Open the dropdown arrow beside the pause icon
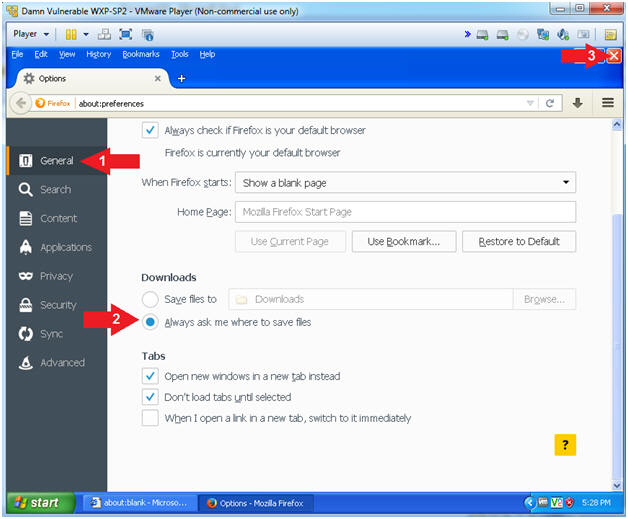Viewport: 628px width, 519px height. [x=86, y=34]
